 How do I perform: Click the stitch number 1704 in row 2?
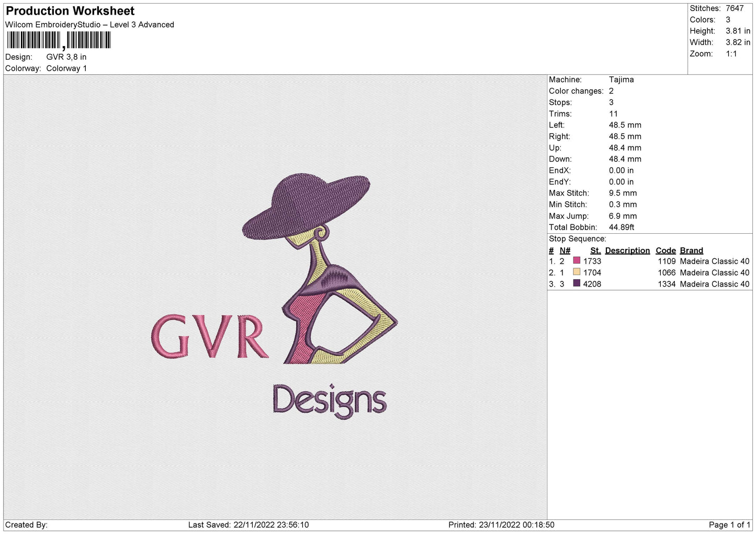(x=592, y=273)
